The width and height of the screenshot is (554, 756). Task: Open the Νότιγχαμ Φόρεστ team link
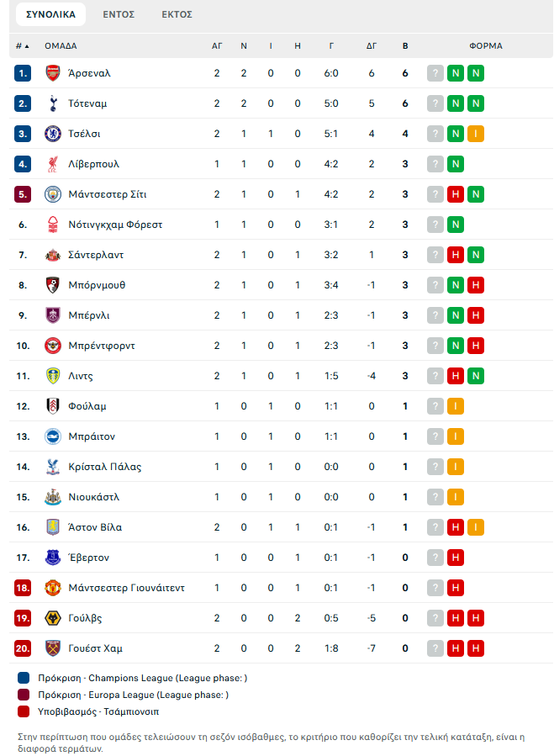point(115,225)
